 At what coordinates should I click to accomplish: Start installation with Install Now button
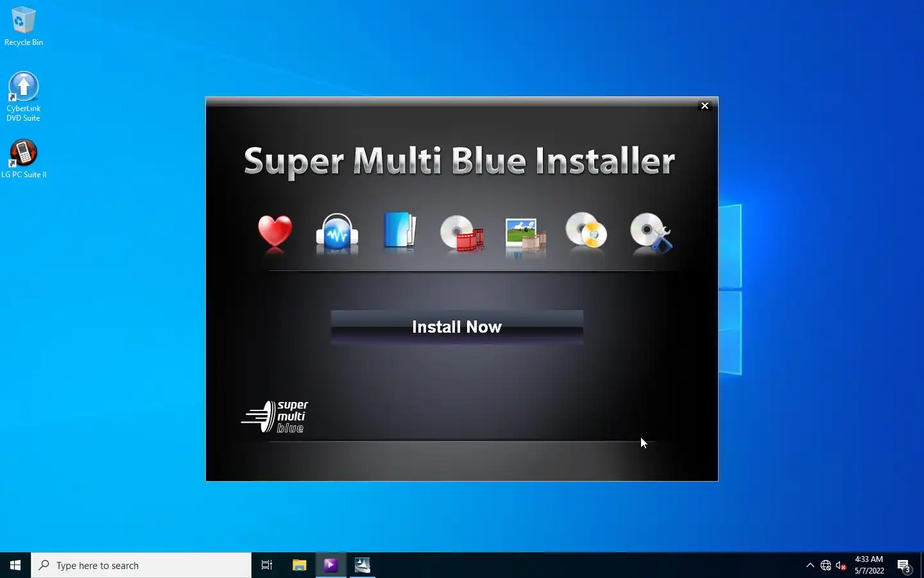(457, 327)
